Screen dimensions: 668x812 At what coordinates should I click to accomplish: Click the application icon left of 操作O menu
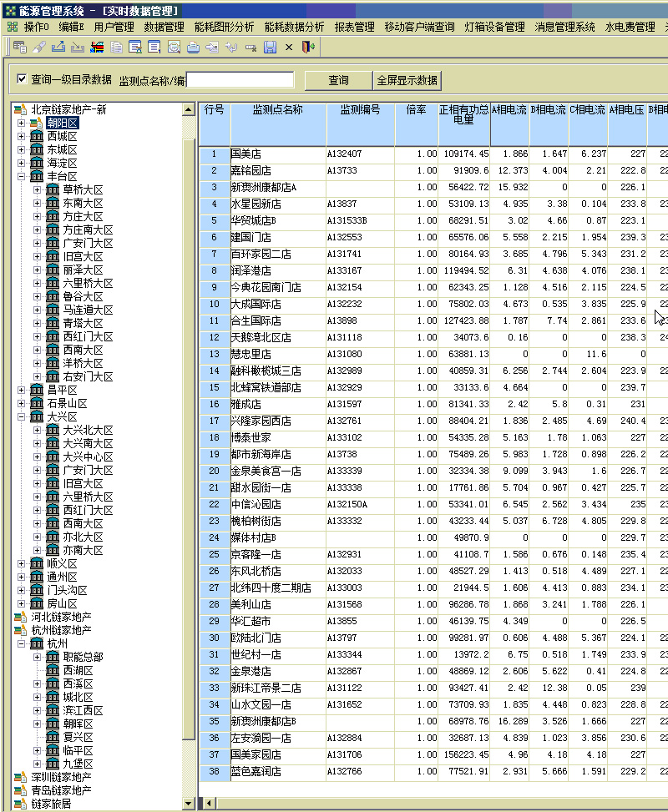pyautogui.click(x=12, y=27)
